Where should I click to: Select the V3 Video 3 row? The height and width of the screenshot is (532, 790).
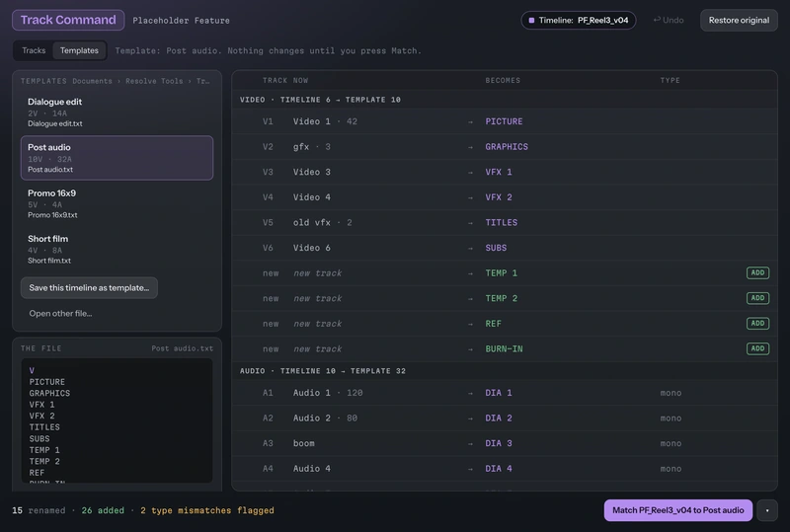[x=505, y=172]
